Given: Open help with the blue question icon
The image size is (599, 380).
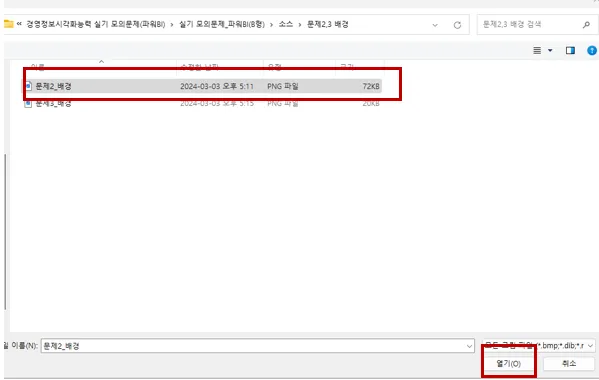Looking at the screenshot, I should point(592,50).
